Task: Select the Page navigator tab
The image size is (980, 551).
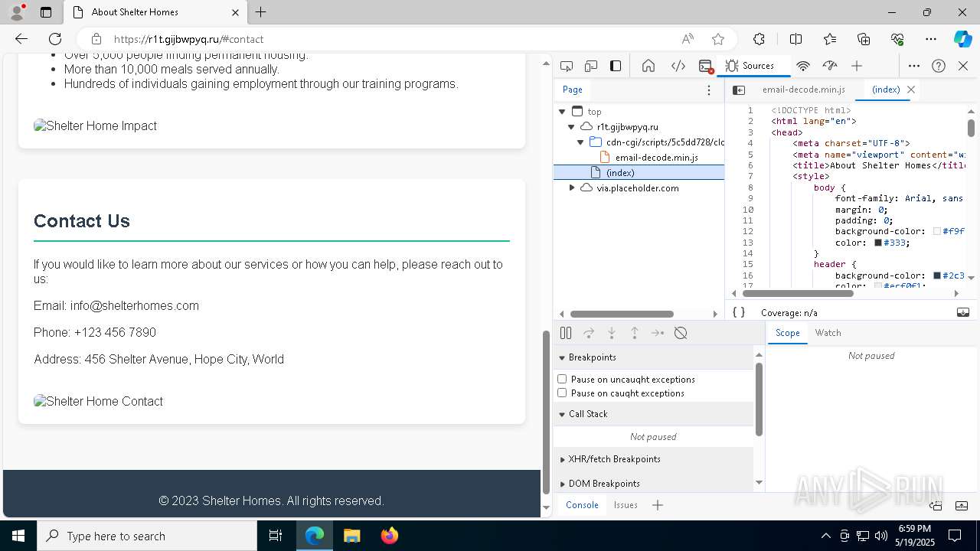Action: coord(573,90)
